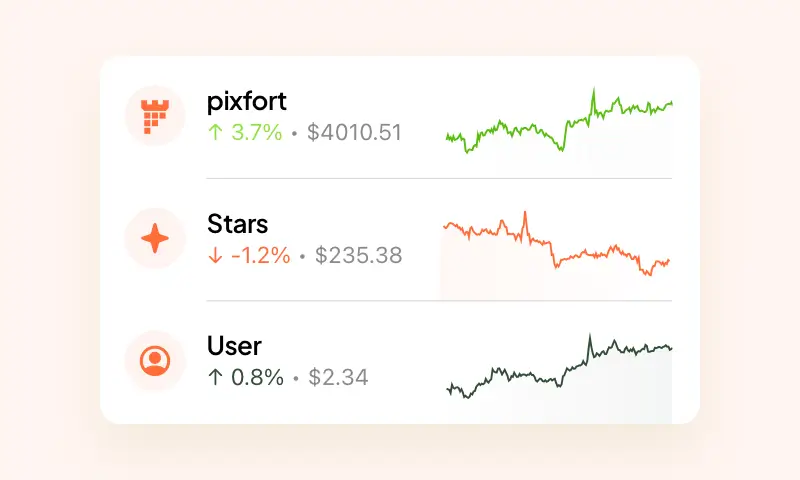Open the pixfort row title
Viewport: 800px width, 480px height.
click(x=248, y=103)
